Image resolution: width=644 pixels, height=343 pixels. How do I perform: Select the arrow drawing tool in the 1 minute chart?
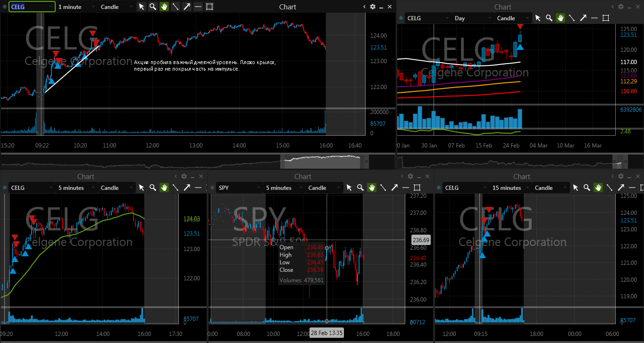[x=187, y=7]
